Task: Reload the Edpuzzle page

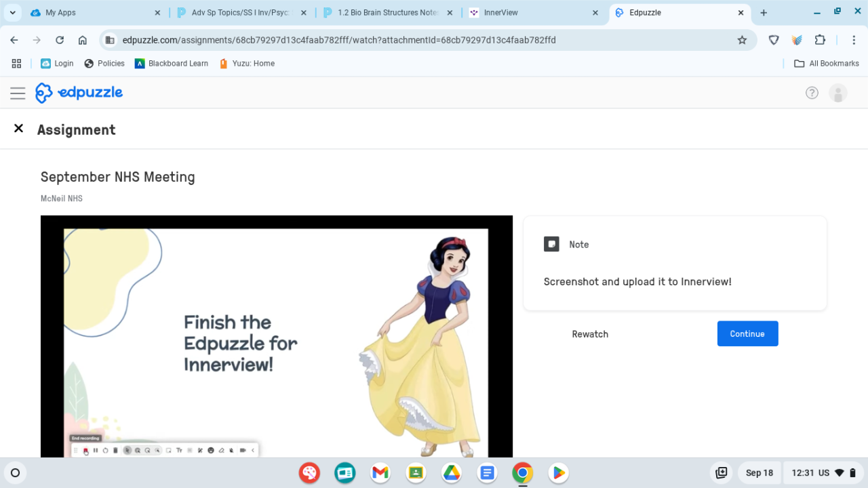Action: pos(60,40)
